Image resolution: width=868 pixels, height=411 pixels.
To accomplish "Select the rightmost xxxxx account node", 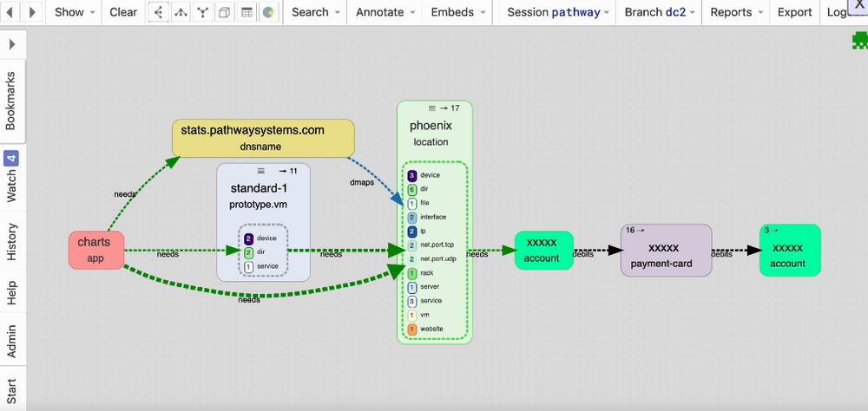I will [x=790, y=250].
